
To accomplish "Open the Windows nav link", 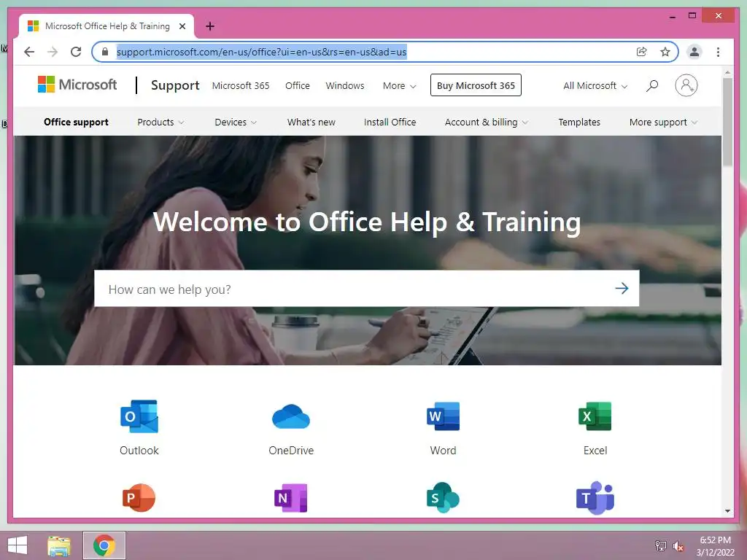I will point(345,86).
